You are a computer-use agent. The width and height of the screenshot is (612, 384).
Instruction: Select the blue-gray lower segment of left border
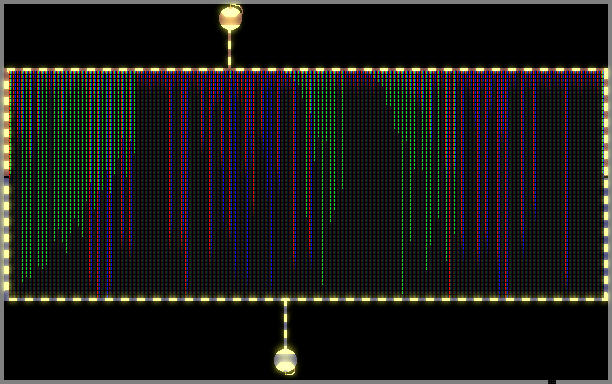(x=6, y=239)
